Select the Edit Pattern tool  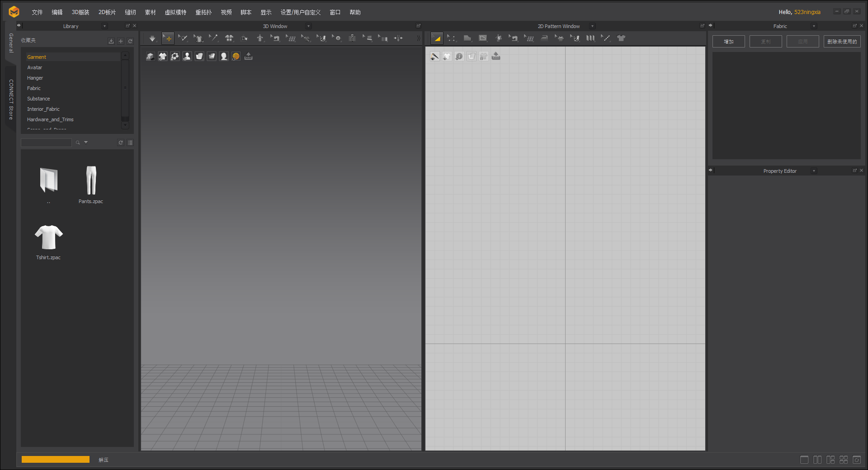pyautogui.click(x=452, y=38)
